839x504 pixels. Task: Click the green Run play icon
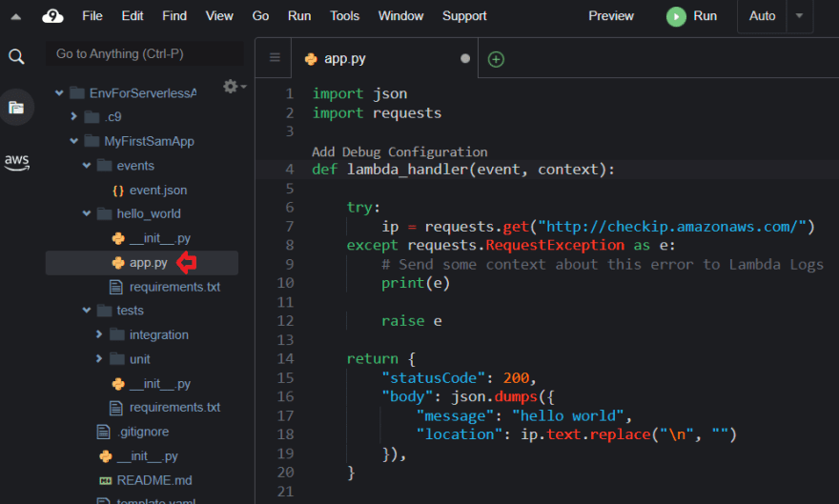(x=676, y=16)
